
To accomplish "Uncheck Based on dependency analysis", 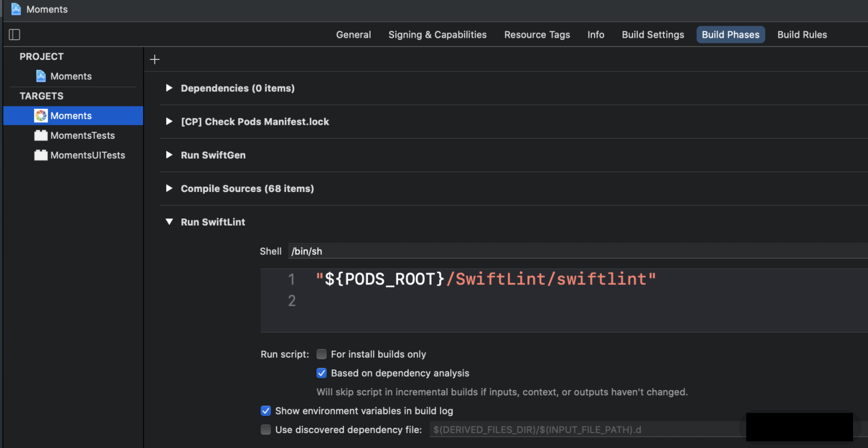I will point(322,373).
